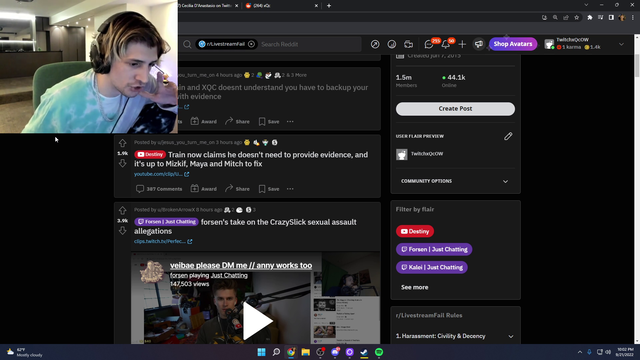Click Chrome zoom magnifier icon in address bar
This screenshot has width=640, height=360.
point(555,18)
